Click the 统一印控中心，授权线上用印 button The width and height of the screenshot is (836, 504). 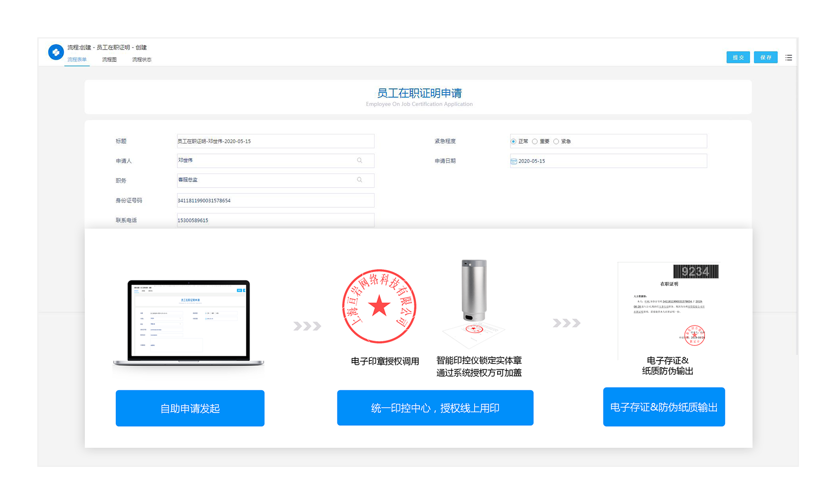pos(435,408)
